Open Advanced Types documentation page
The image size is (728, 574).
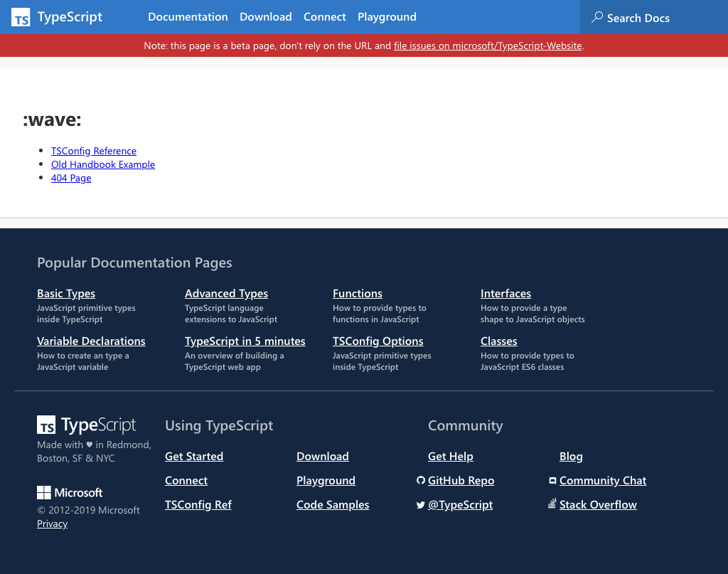pos(226,294)
